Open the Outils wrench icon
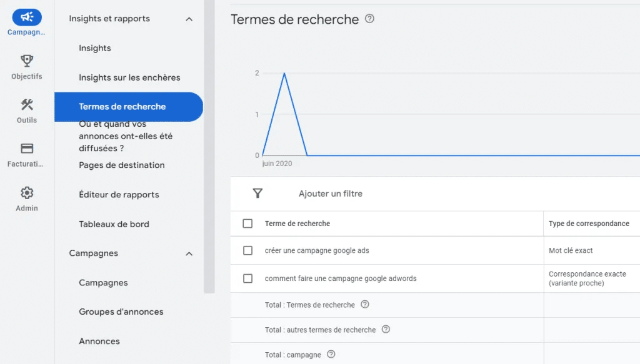The height and width of the screenshot is (364, 640). tap(26, 104)
